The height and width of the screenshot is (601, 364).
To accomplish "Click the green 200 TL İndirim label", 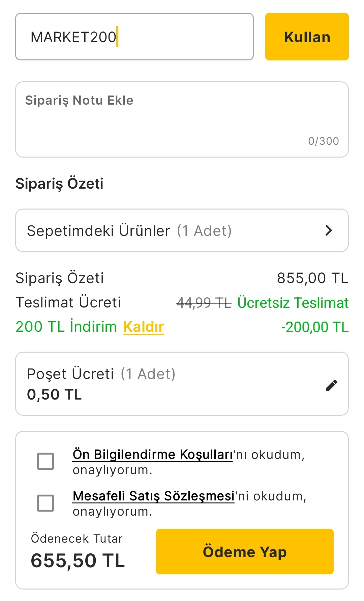I will (x=66, y=327).
